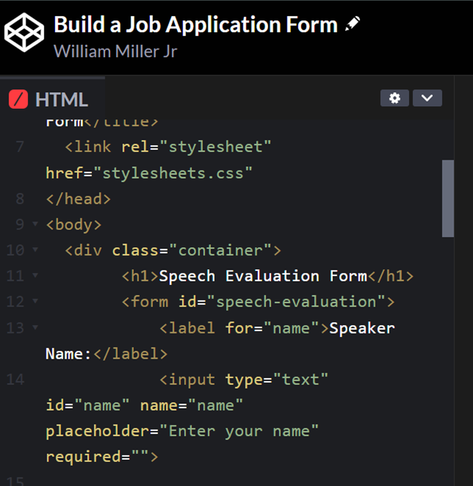Open William Miller Jr profile link
Viewport: 473px width, 486px height.
tap(115, 51)
